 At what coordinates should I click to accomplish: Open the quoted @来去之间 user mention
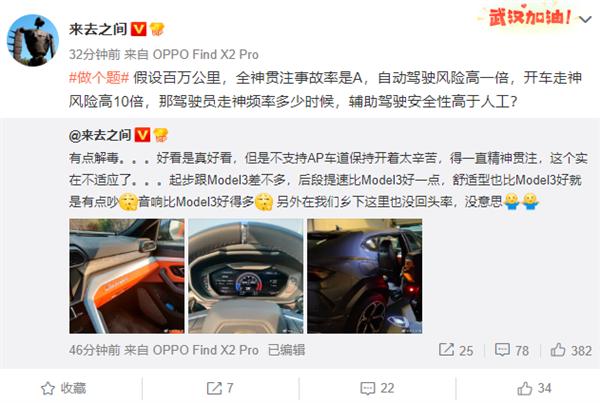tap(100, 135)
